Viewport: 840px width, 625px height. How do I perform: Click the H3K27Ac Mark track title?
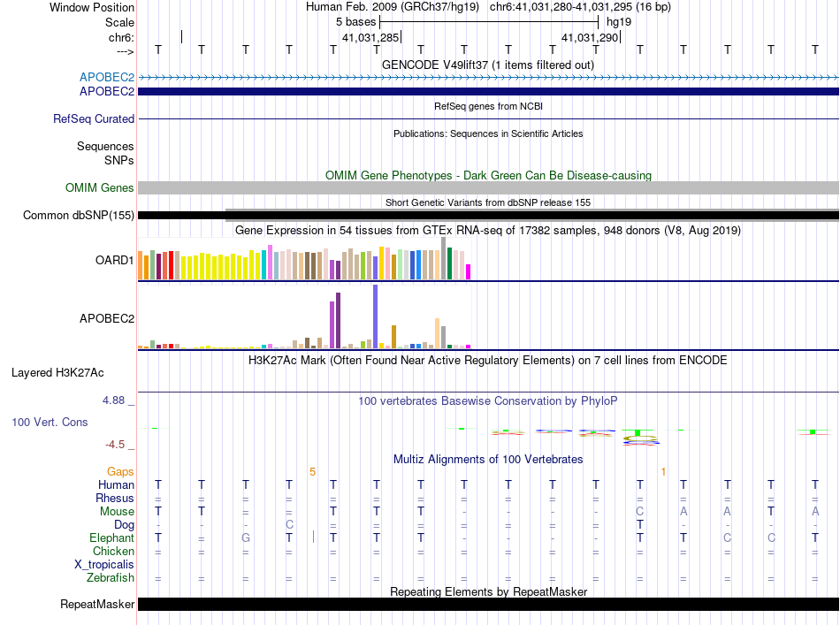tap(488, 360)
